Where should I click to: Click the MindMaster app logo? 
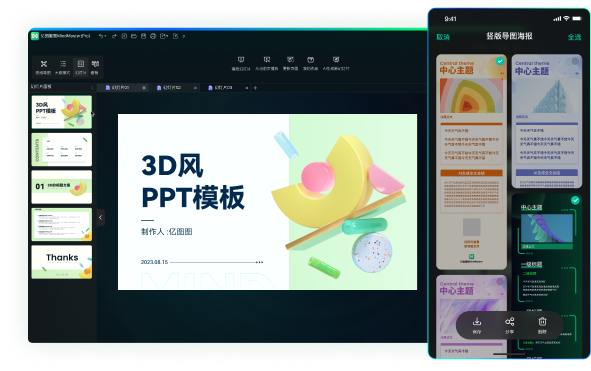pyautogui.click(x=35, y=36)
